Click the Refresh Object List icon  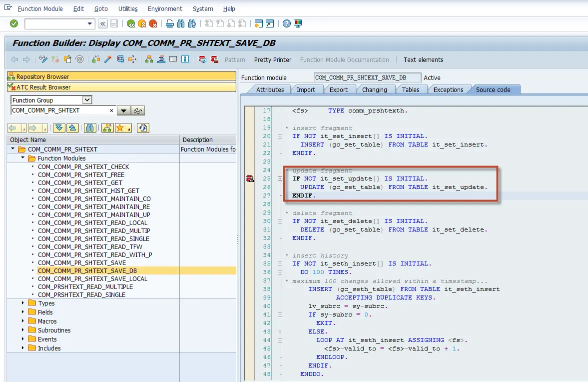click(143, 128)
